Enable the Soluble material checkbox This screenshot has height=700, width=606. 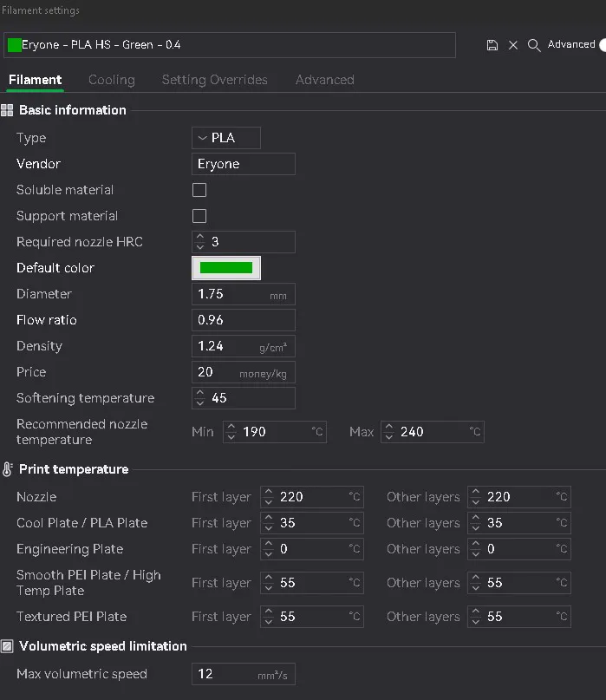(x=199, y=190)
